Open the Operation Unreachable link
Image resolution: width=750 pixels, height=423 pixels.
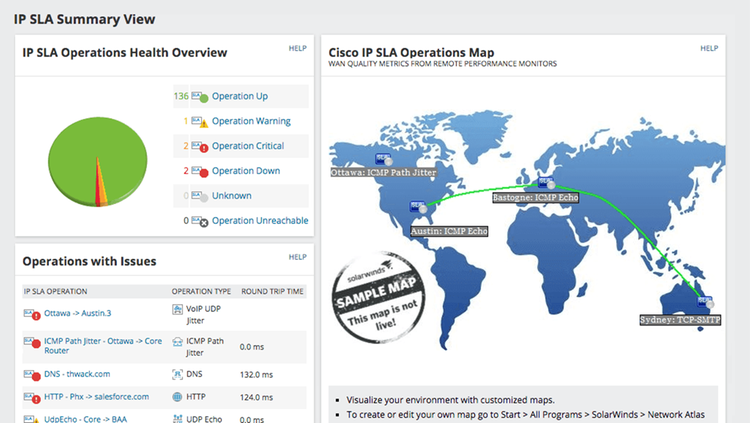coord(260,221)
